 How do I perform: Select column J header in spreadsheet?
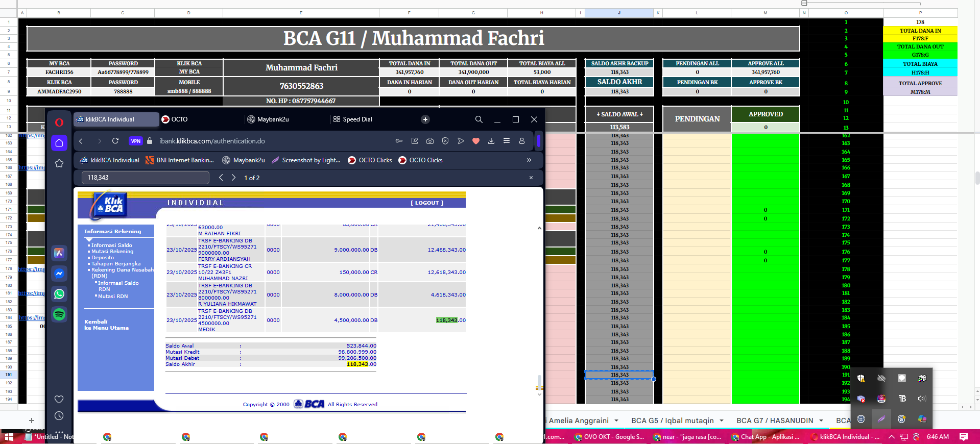(x=619, y=13)
